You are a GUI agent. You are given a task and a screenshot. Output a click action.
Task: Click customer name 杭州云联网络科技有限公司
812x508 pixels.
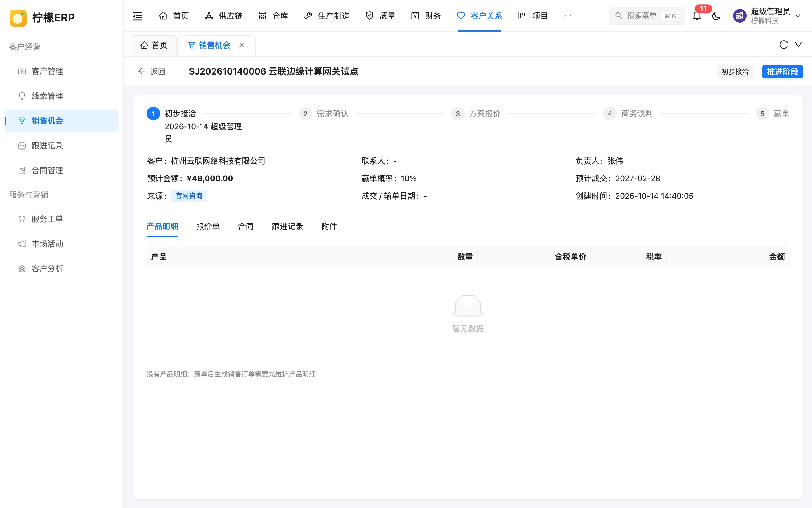coord(218,161)
